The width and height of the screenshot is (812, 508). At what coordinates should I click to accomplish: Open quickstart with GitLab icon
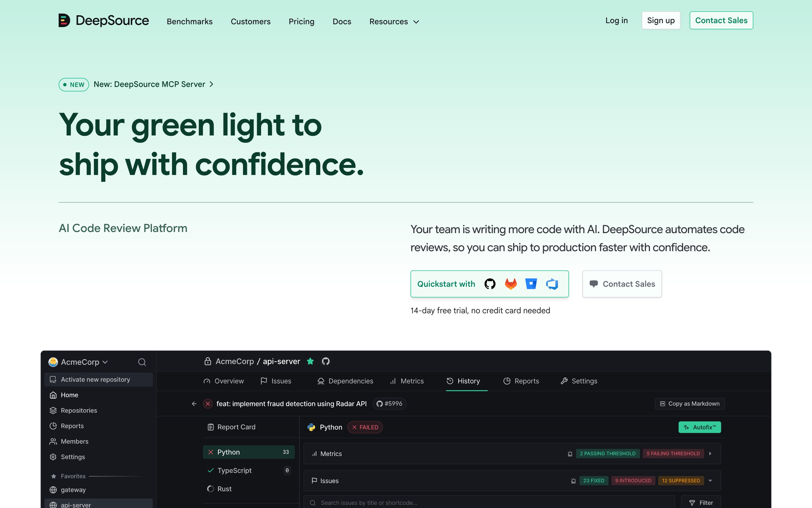coord(511,284)
